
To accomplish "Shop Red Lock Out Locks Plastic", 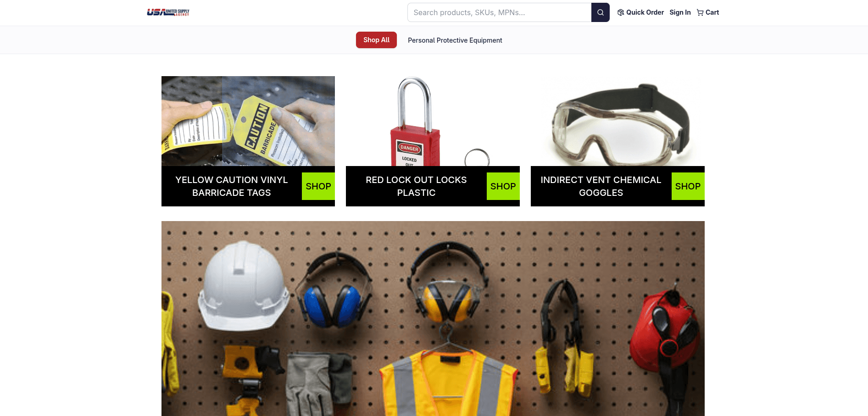I will (x=503, y=186).
